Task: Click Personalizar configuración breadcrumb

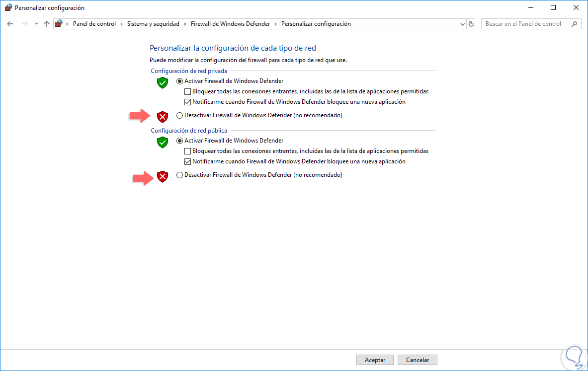Action: 316,24
